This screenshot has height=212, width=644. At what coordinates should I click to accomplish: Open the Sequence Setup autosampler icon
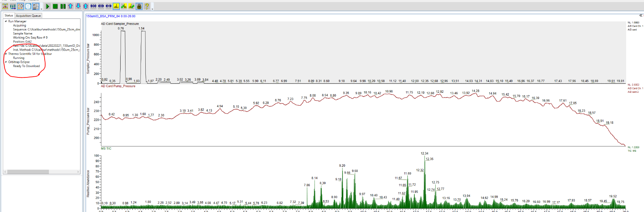(x=13, y=6)
